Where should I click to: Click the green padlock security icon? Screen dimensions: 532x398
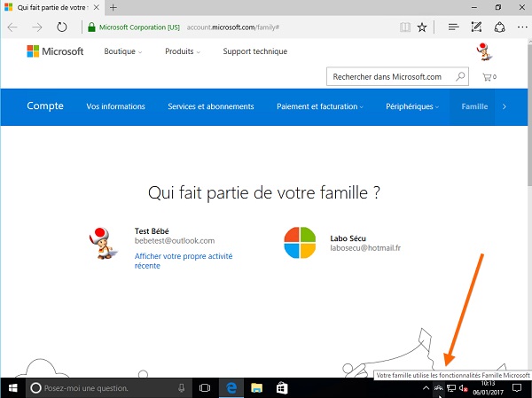[91, 27]
